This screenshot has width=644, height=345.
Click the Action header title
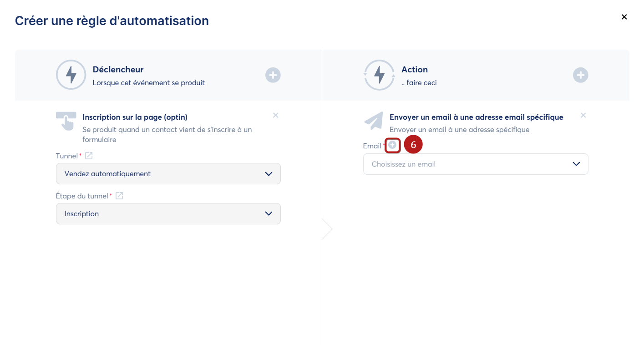click(x=415, y=70)
